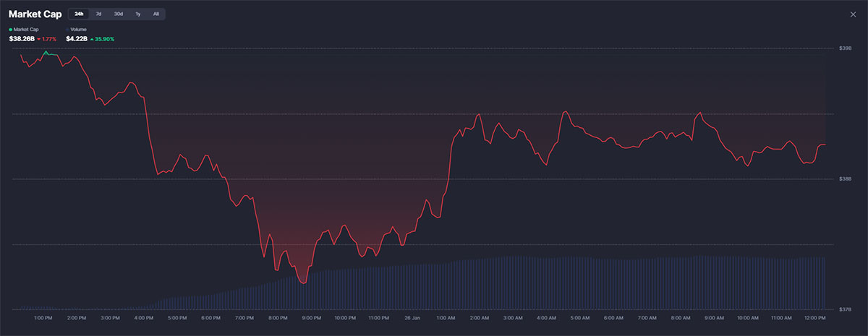Viewport: 868px width, 336px height.
Task: Close the Market Cap chart panel
Action: [854, 14]
